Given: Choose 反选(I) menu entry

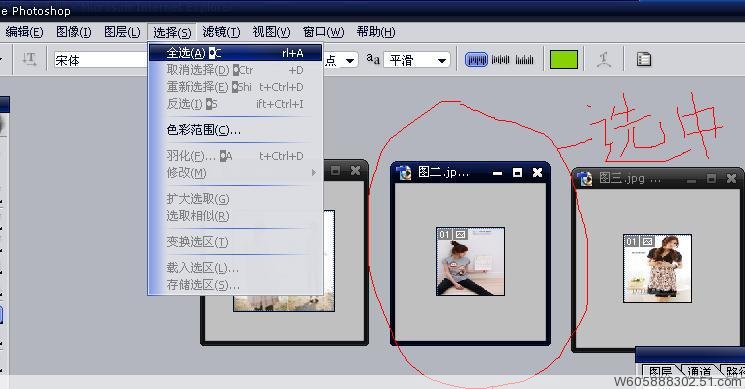Looking at the screenshot, I should pyautogui.click(x=236, y=104).
